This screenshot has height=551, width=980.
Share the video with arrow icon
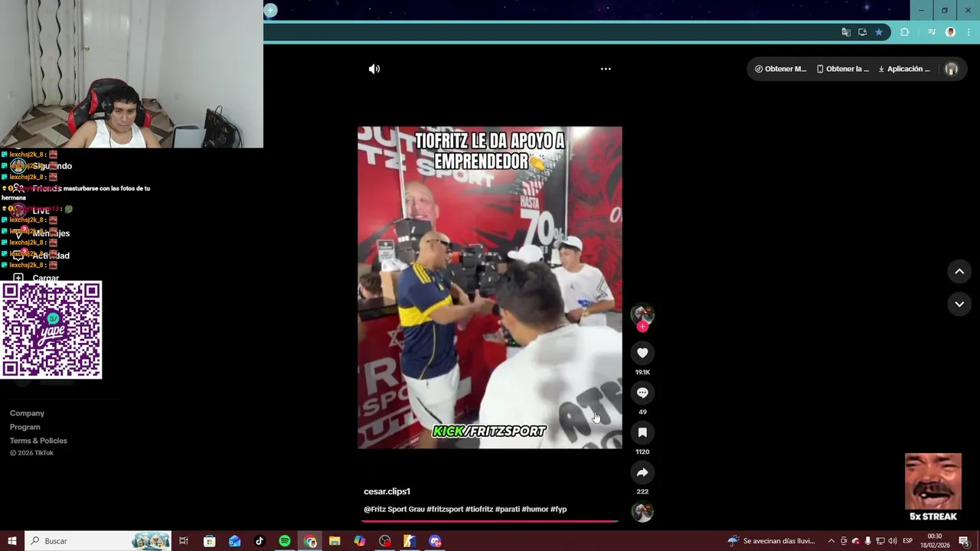[x=642, y=472]
